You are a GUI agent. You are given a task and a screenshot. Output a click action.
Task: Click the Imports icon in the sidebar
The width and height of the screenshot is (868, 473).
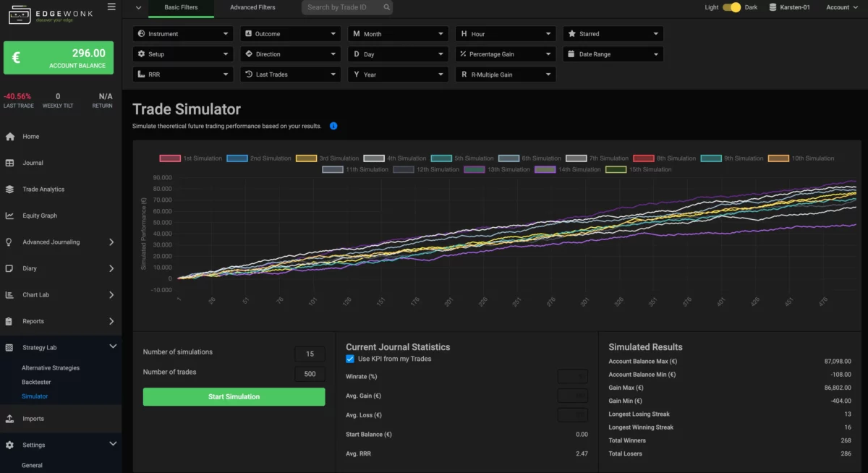click(x=9, y=418)
